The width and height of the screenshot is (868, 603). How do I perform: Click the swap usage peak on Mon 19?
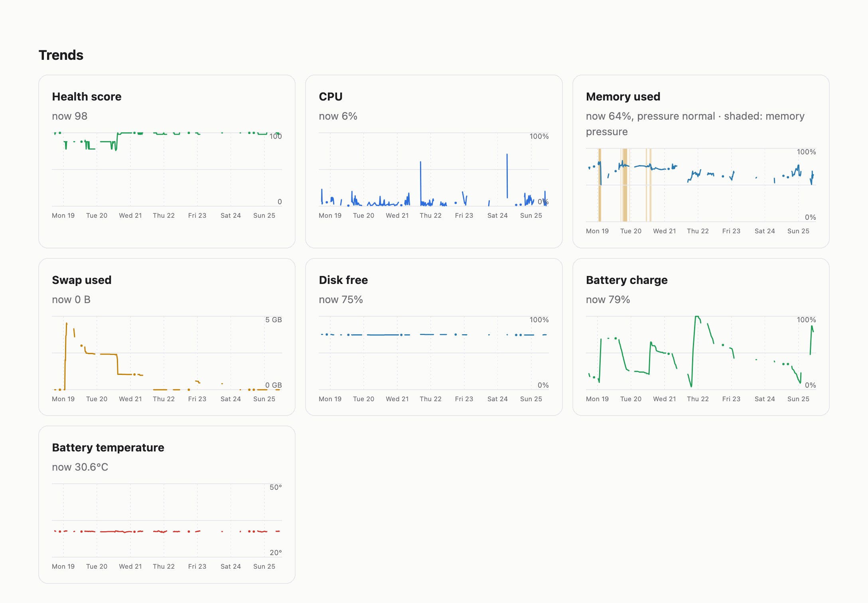pos(66,324)
